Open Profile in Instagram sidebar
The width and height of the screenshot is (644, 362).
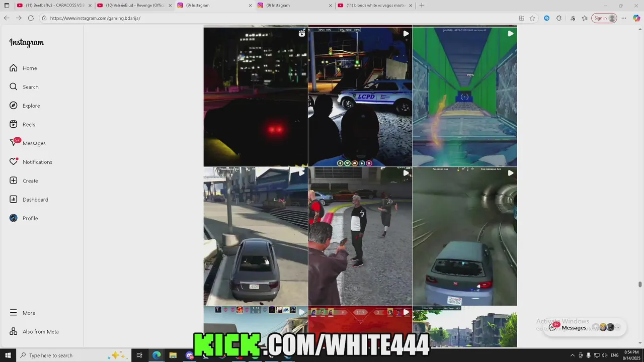24,218
